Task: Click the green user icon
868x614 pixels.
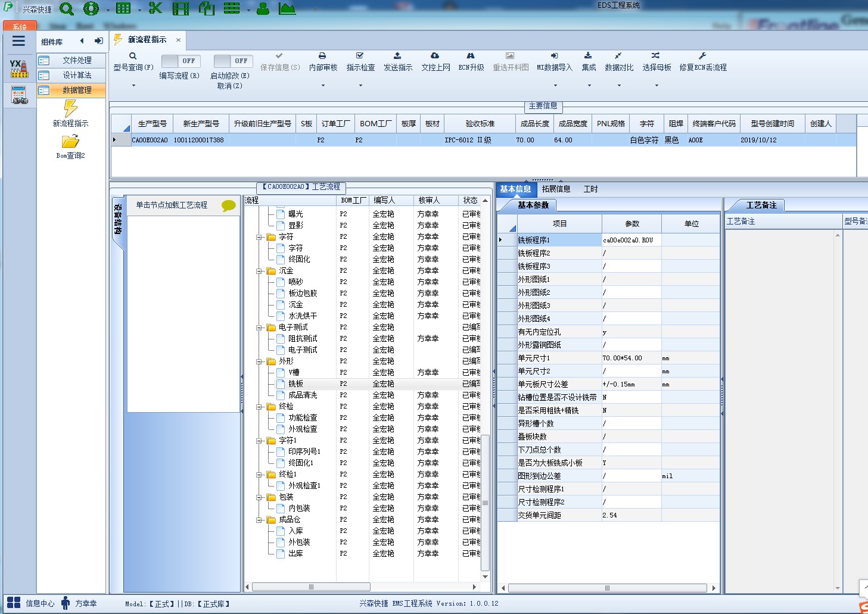Action: tap(263, 8)
